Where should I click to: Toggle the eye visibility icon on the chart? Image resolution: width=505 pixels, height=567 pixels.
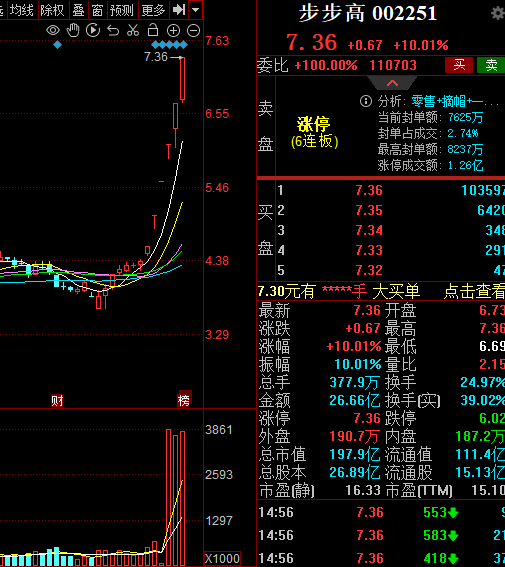tap(53, 30)
